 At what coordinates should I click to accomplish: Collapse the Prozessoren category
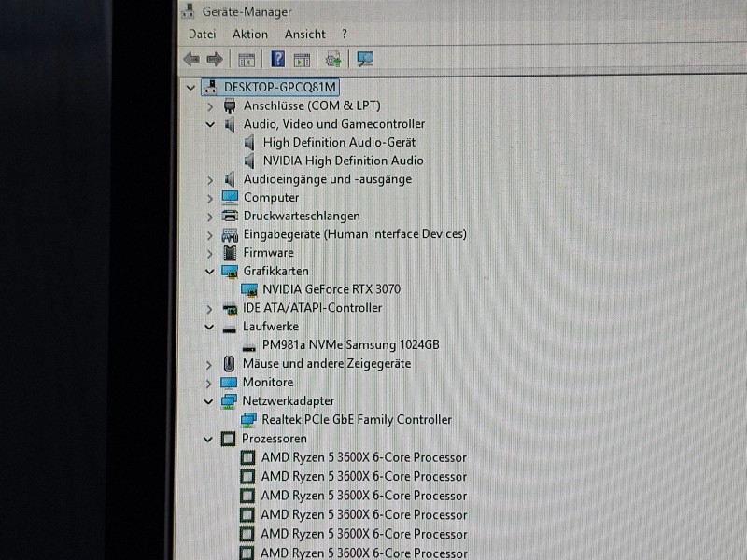coord(209,439)
